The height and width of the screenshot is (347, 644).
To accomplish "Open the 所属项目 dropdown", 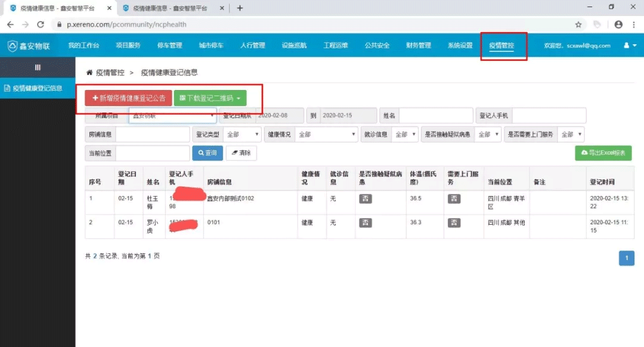I will click(172, 116).
